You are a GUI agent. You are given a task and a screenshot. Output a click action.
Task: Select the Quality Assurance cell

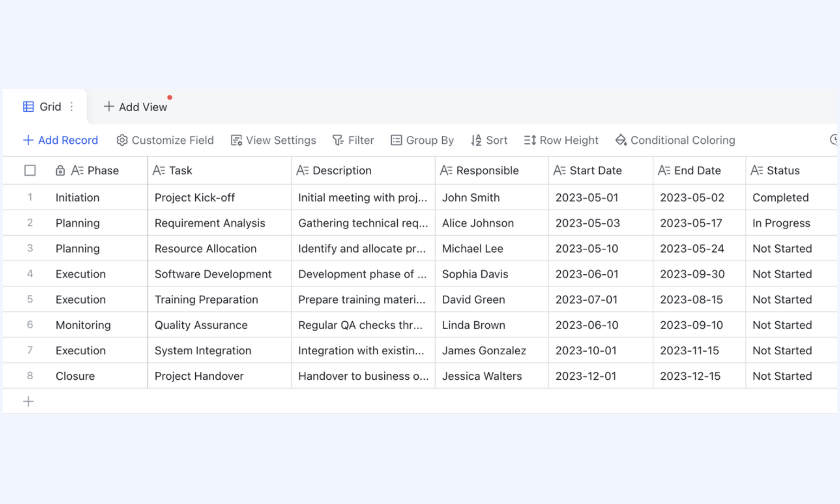click(220, 325)
